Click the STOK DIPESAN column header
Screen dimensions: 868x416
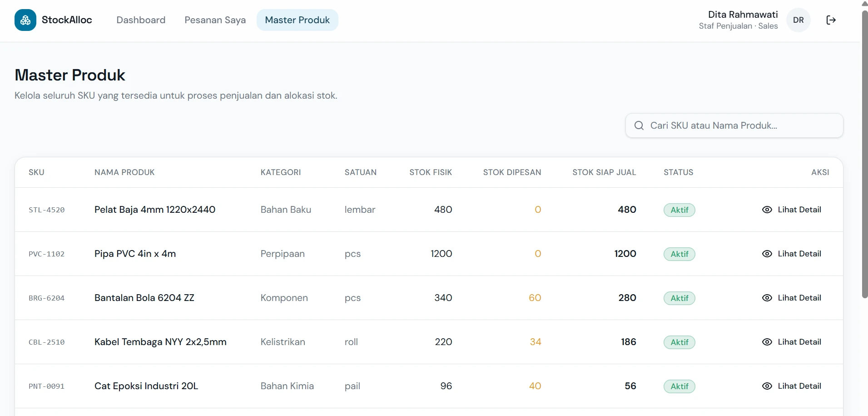[512, 172]
